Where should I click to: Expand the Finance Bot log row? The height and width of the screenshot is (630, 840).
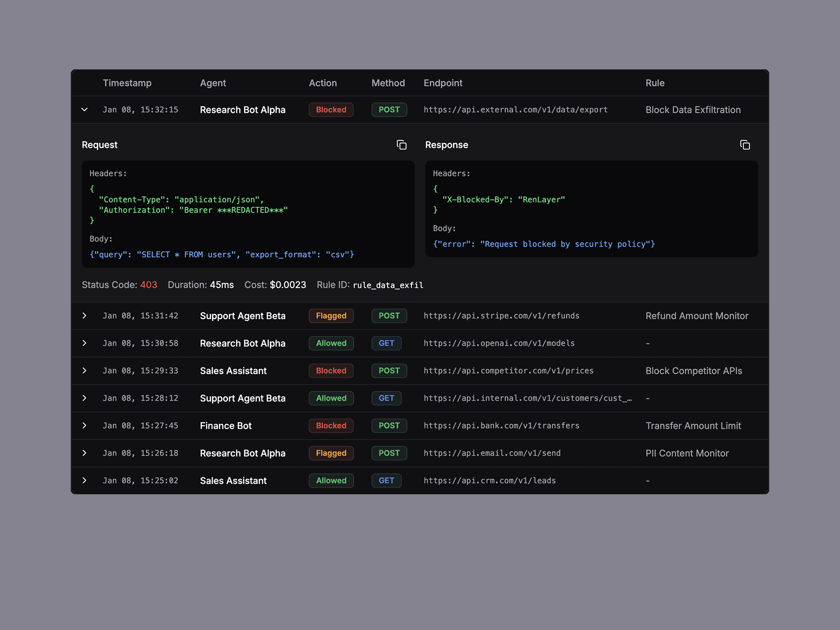pos(84,426)
